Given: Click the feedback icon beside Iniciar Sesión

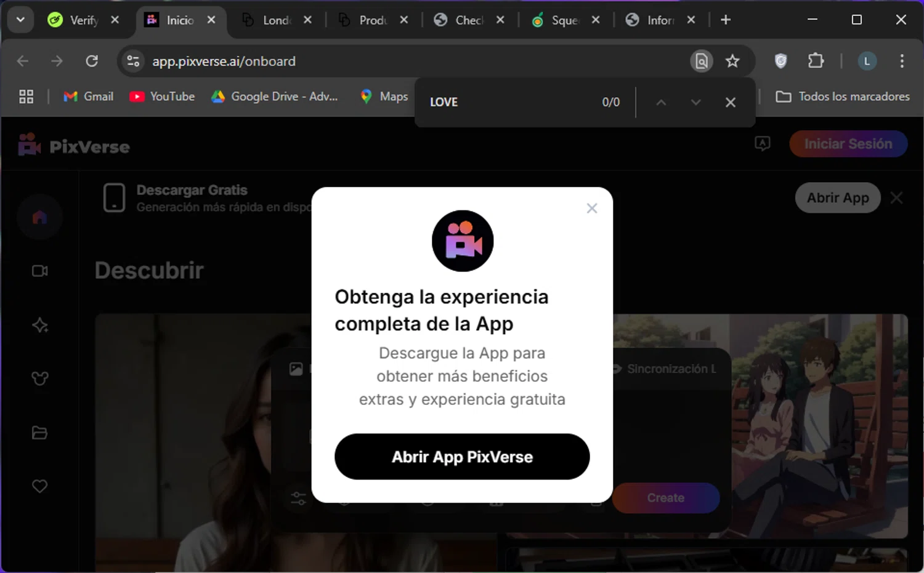Looking at the screenshot, I should click(762, 144).
